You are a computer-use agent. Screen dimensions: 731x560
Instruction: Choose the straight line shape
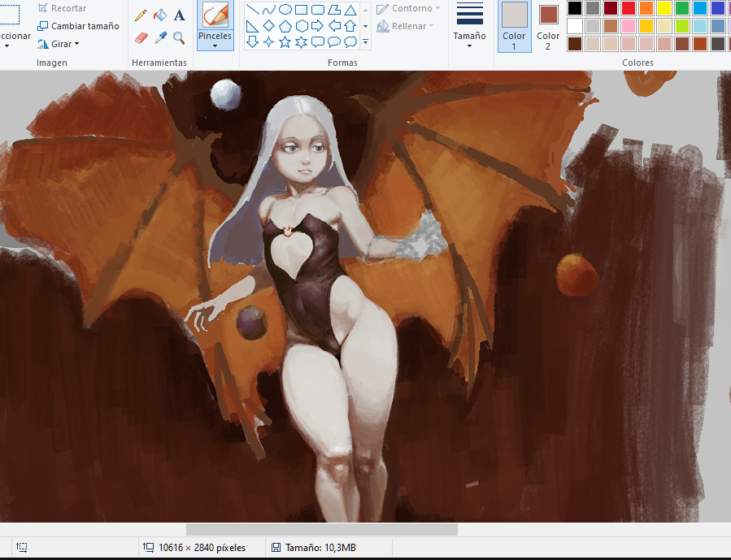252,9
